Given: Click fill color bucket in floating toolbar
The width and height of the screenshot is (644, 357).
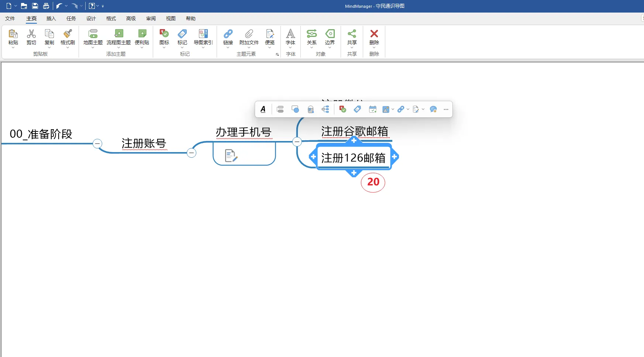Looking at the screenshot, I should (x=311, y=109).
